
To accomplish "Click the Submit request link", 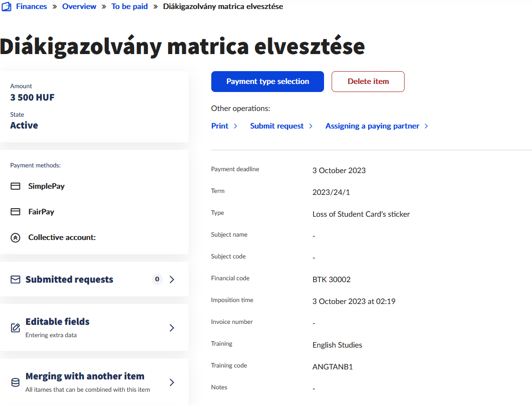I will (x=277, y=126).
